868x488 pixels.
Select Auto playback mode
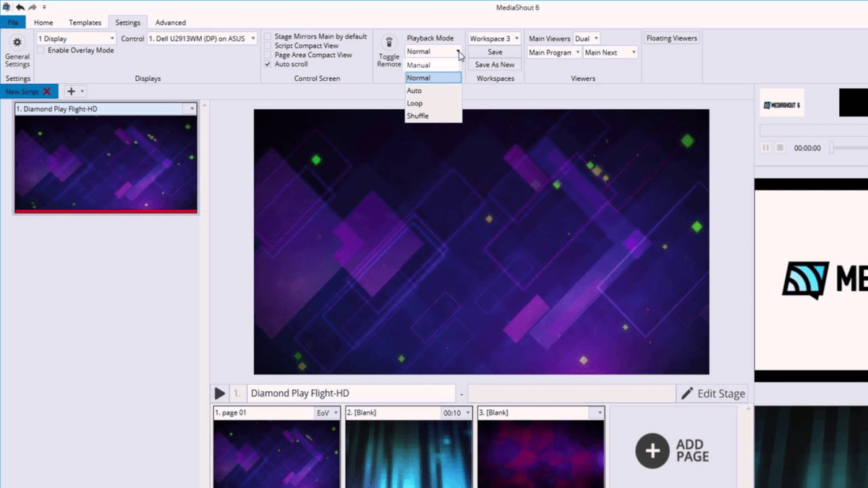[x=433, y=90]
